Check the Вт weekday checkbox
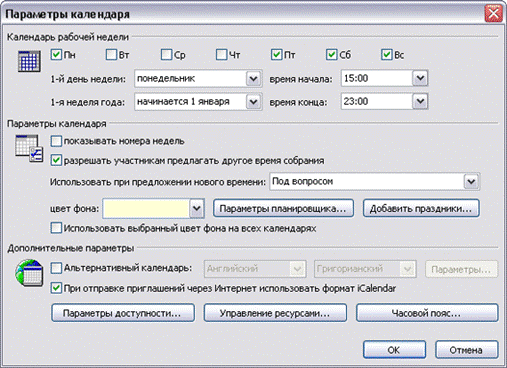The width and height of the screenshot is (507, 368). (x=111, y=54)
